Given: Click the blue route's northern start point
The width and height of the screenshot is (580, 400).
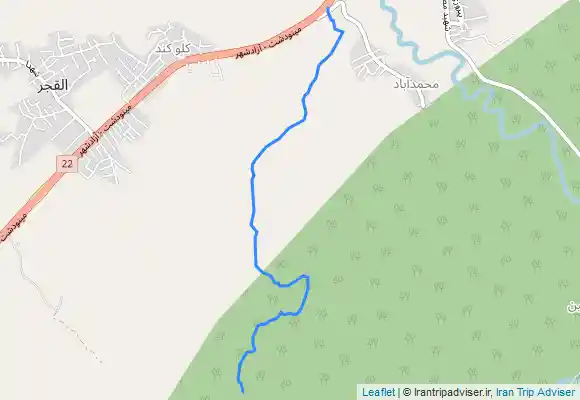Looking at the screenshot, I should click(x=328, y=9).
